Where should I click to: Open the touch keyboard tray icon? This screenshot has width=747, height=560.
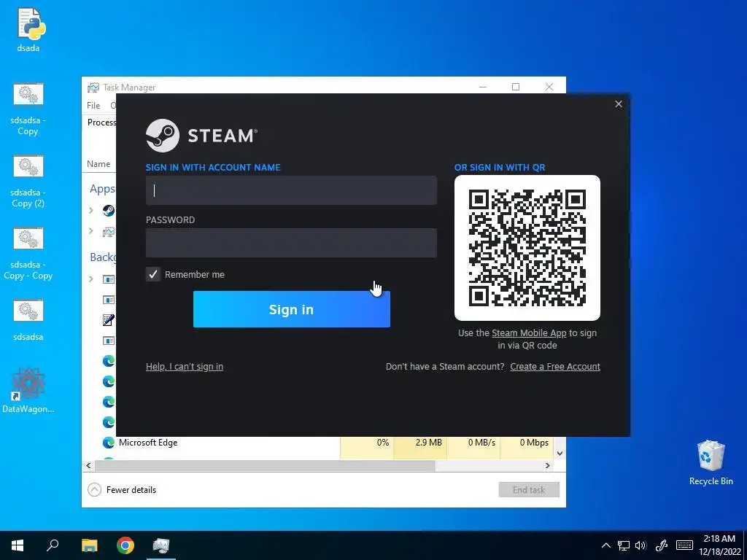(x=684, y=545)
